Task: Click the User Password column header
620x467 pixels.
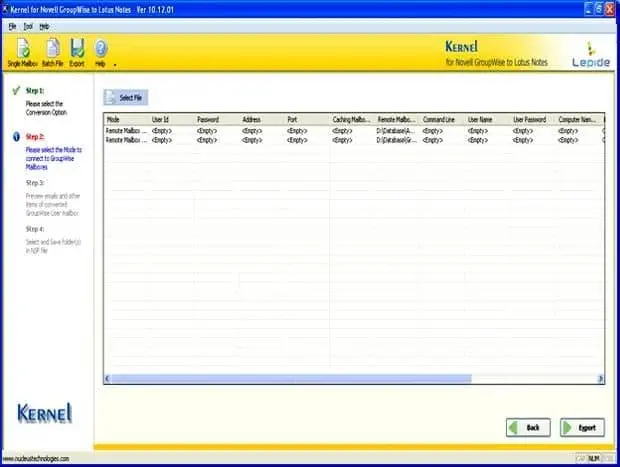Action: [x=533, y=119]
